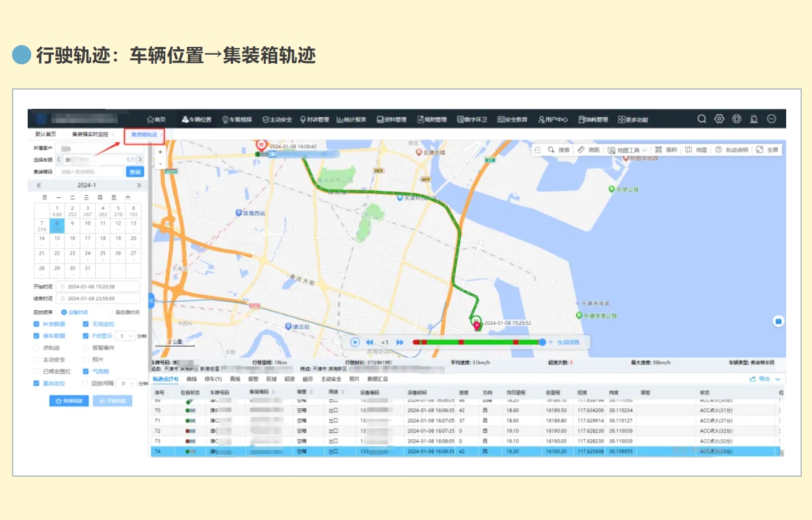Click the rewind playback speed icon
Viewport: 812px width, 520px height.
370,343
